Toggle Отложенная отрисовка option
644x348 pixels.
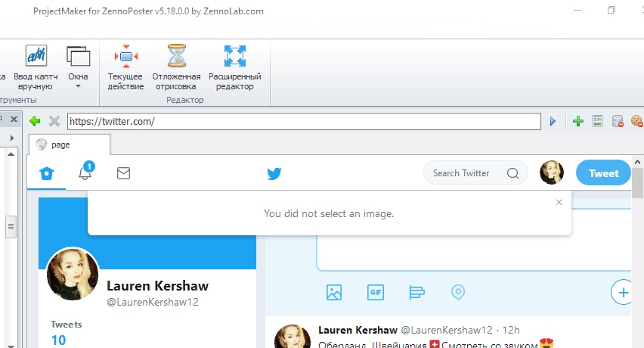coord(176,68)
